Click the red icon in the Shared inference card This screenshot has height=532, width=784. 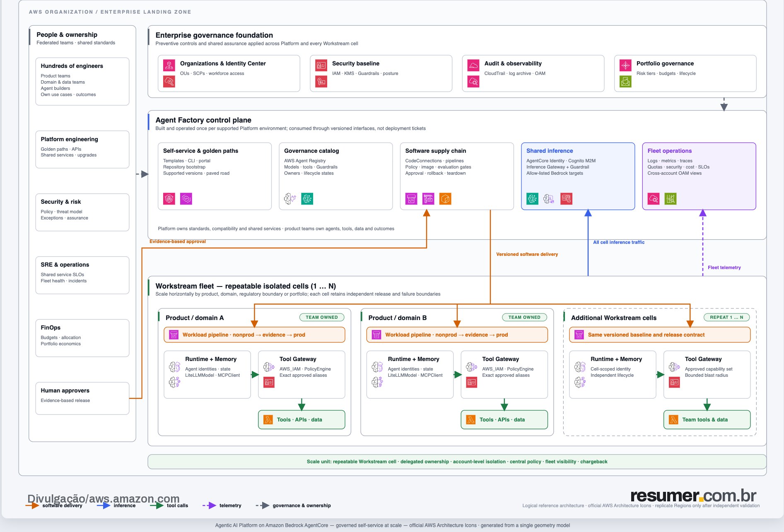tap(566, 199)
